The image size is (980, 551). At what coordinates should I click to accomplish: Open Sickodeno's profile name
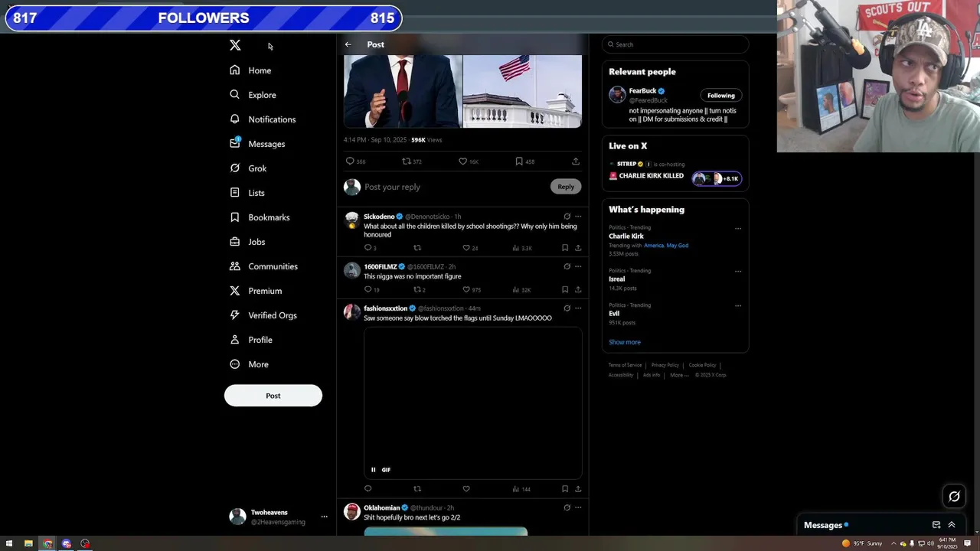pos(379,217)
